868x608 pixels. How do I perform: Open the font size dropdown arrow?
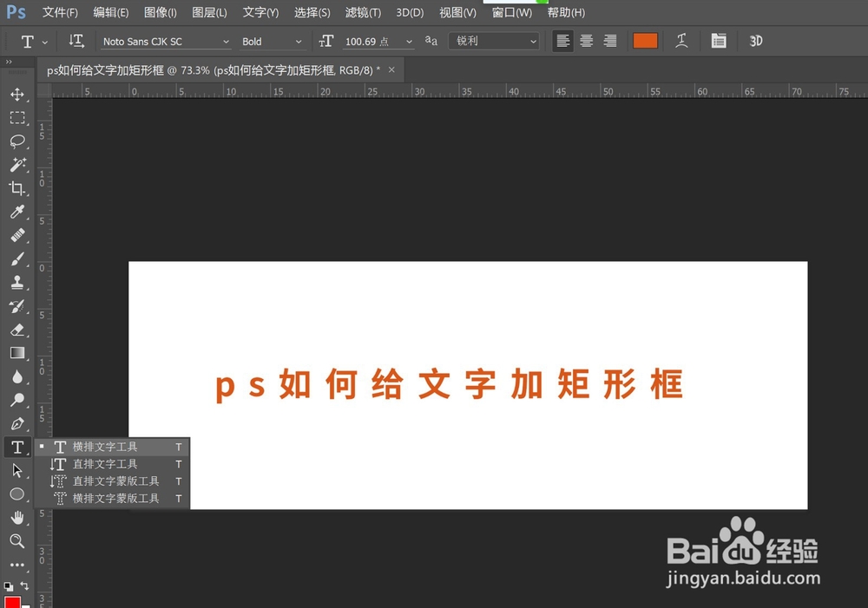[x=409, y=42]
